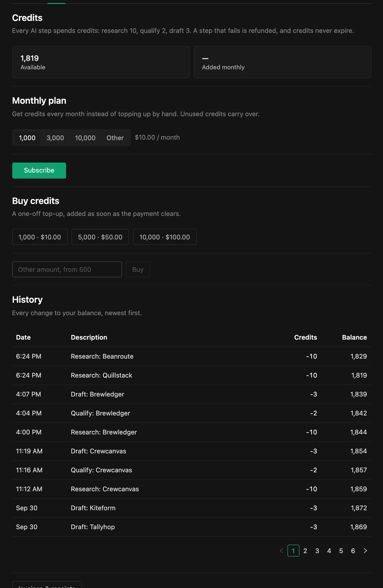Image resolution: width=383 pixels, height=588 pixels.
Task: Select the Draft: Crewcanvas history row
Action: pyautogui.click(x=191, y=451)
